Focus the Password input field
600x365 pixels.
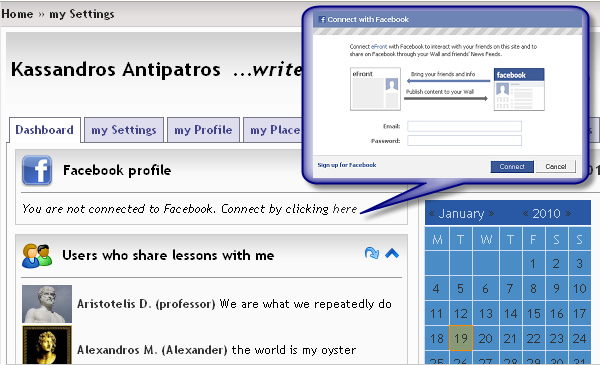pyautogui.click(x=464, y=141)
